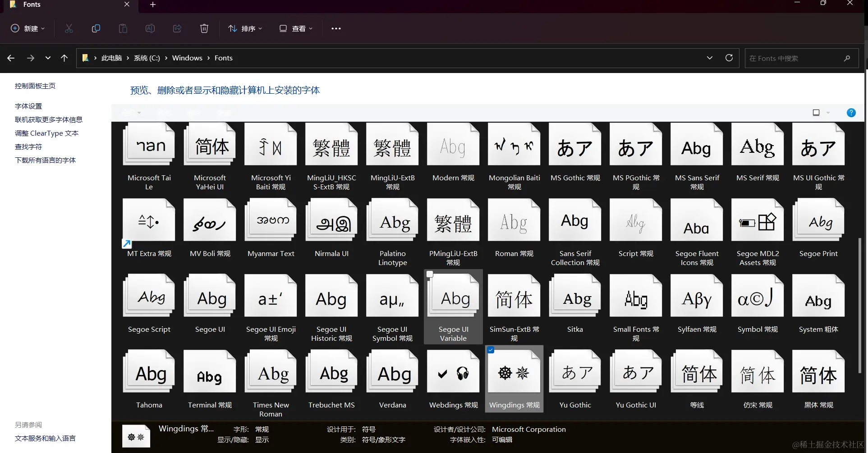Open 联机获取更多字体信息 link
Viewport: 868px width, 453px height.
(x=49, y=120)
